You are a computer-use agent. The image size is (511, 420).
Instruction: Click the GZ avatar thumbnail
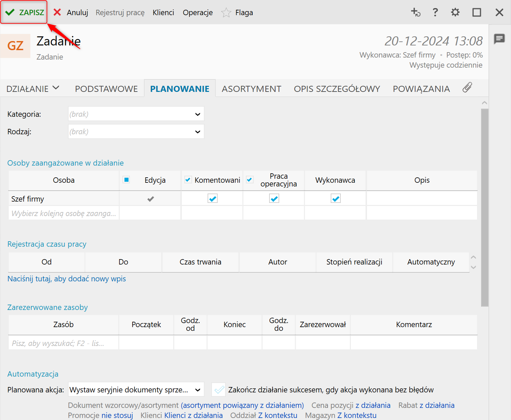coord(15,46)
